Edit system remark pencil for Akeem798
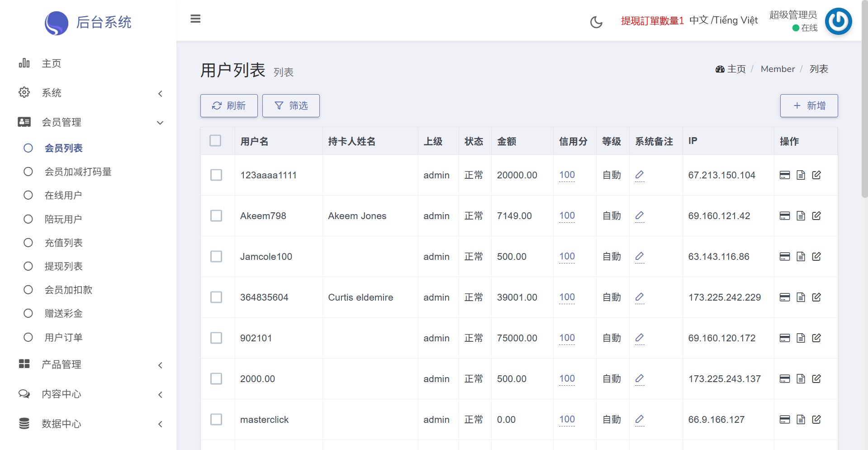 [640, 215]
